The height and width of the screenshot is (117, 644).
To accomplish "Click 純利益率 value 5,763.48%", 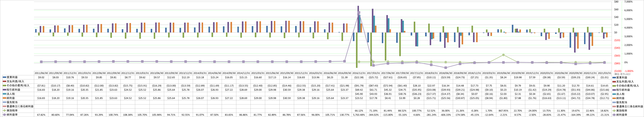I will [x=359, y=115].
